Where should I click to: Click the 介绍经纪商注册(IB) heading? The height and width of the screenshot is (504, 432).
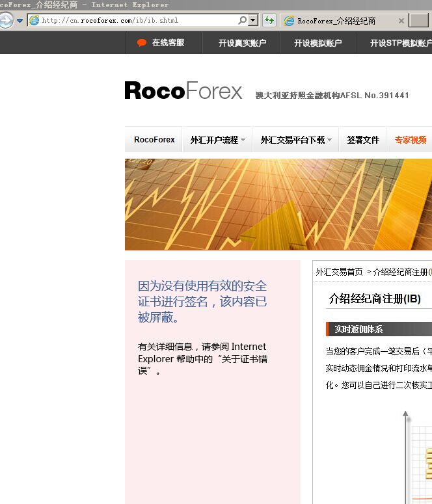375,298
